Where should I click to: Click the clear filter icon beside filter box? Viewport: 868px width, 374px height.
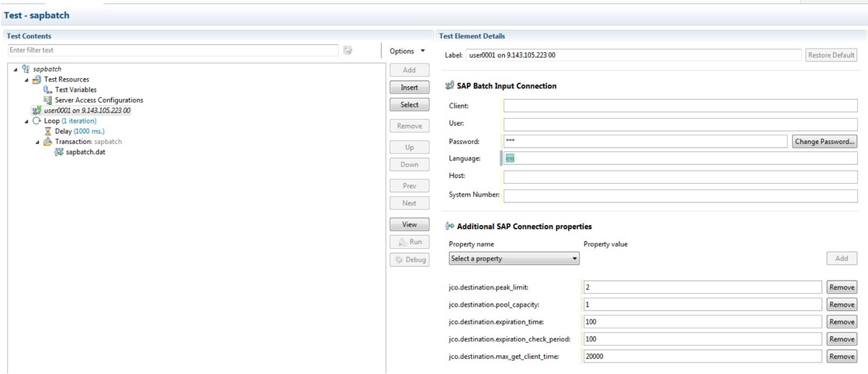pos(348,50)
